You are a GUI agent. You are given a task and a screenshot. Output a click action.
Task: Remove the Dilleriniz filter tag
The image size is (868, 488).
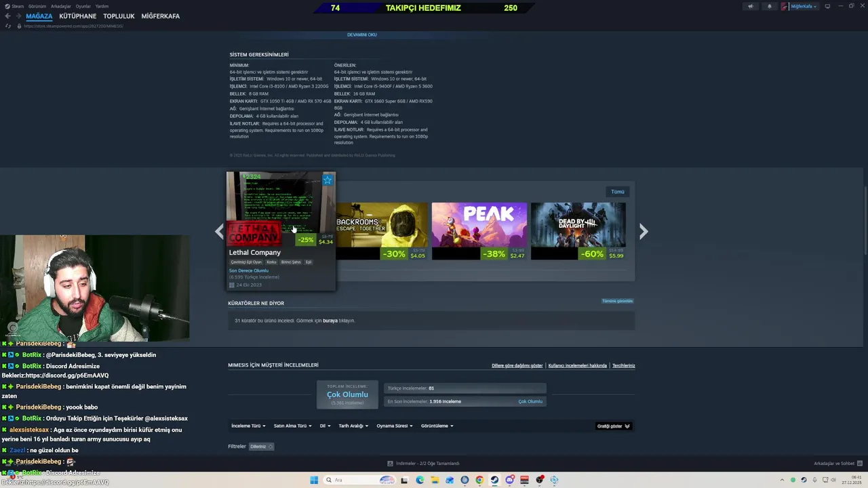coord(270,447)
